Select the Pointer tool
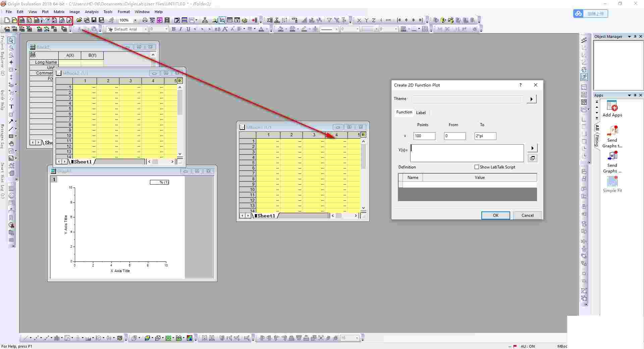The width and height of the screenshot is (644, 349). click(x=11, y=40)
